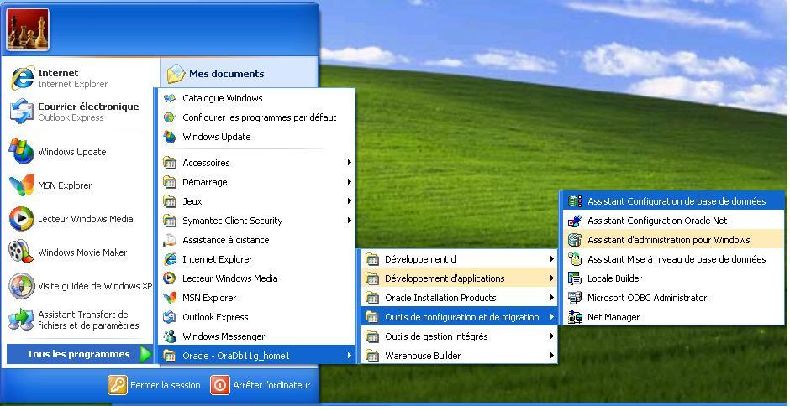The image size is (790, 410).
Task: Launch MSN Explorer from programs list
Action: [x=257, y=297]
